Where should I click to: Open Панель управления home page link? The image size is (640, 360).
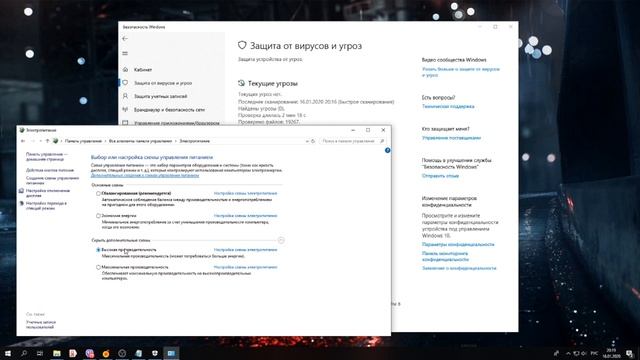(46, 157)
